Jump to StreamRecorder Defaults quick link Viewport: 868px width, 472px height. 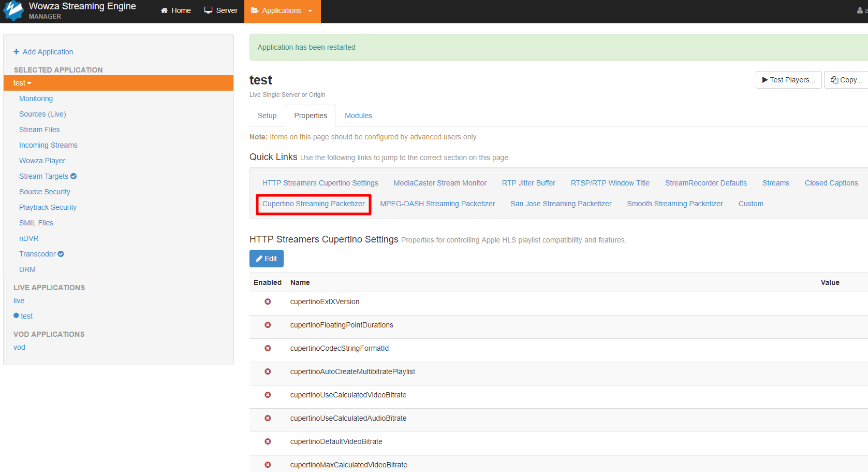(705, 183)
